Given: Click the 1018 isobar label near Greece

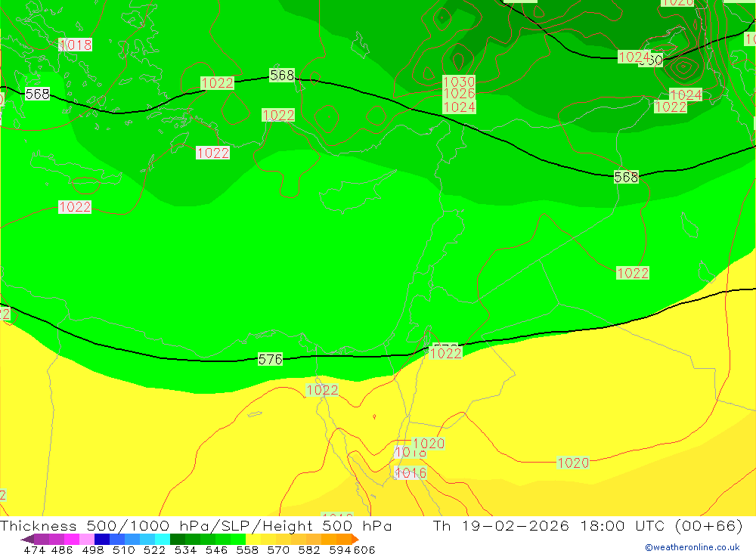Looking at the screenshot, I should (75, 45).
